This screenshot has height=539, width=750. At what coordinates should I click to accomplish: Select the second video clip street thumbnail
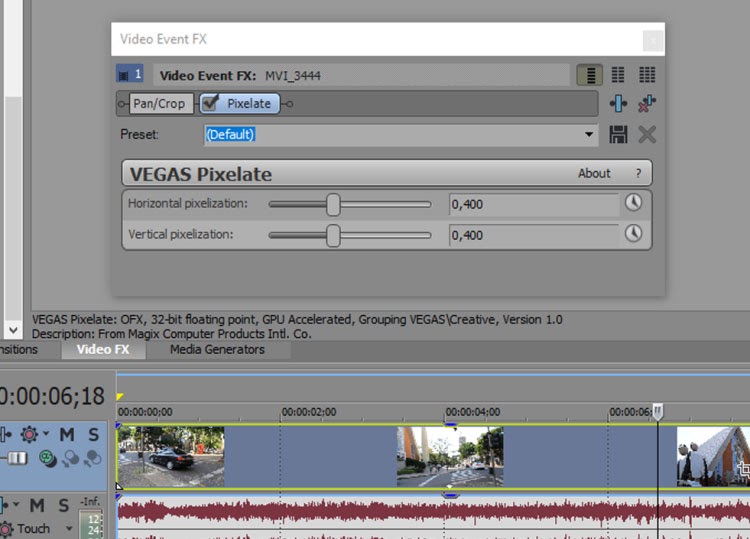(x=450, y=457)
